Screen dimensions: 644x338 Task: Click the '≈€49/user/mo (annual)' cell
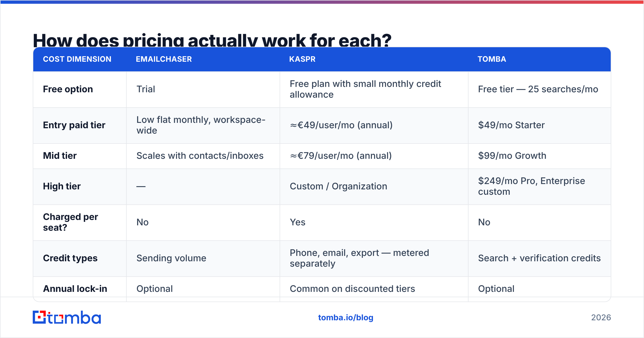pyautogui.click(x=341, y=125)
